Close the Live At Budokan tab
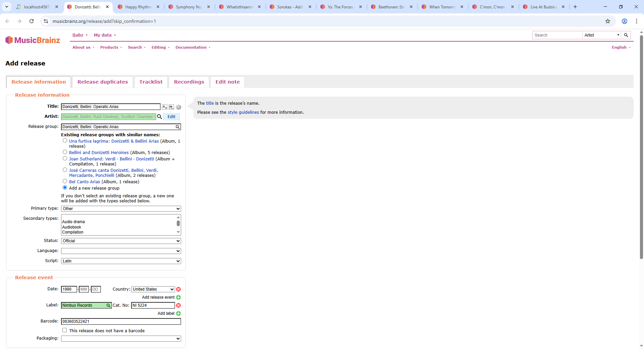The width and height of the screenshot is (644, 349). click(x=563, y=7)
